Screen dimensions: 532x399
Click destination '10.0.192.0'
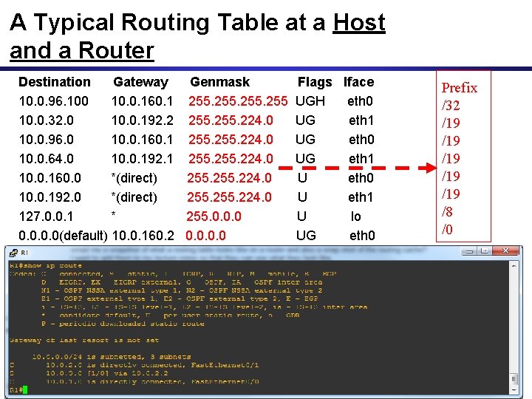pos(50,197)
